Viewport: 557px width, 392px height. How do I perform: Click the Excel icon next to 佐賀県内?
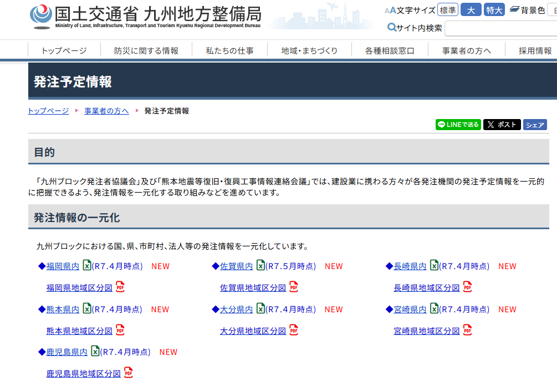pyautogui.click(x=260, y=265)
